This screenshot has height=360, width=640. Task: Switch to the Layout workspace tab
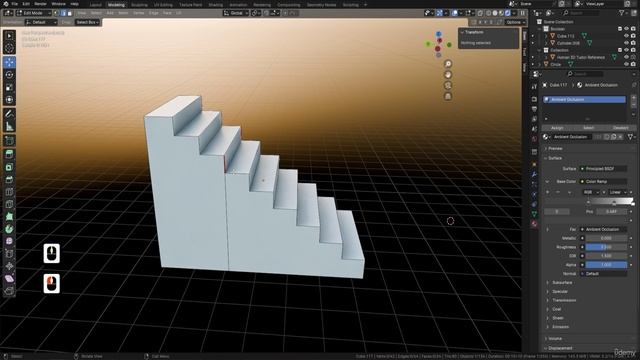[x=96, y=5]
